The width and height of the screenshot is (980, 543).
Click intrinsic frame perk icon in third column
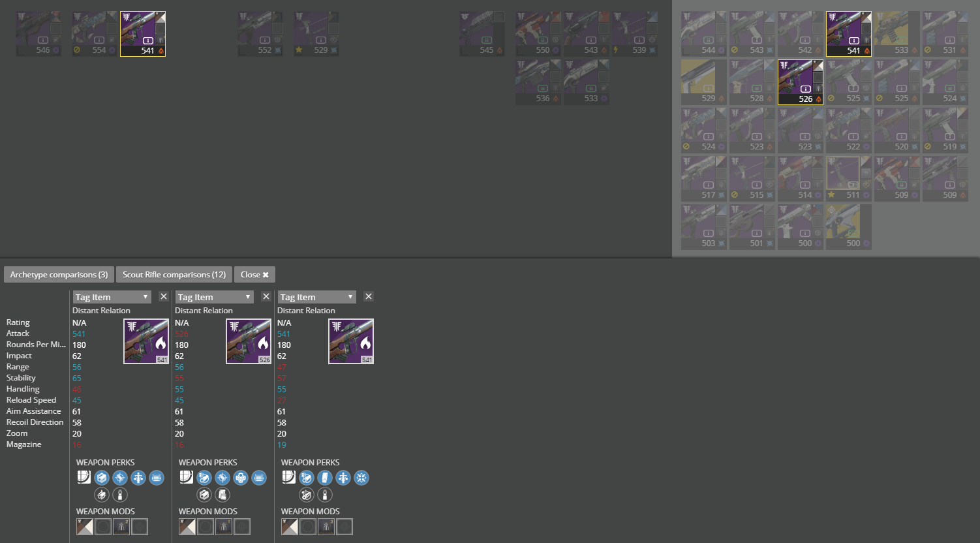tap(288, 478)
